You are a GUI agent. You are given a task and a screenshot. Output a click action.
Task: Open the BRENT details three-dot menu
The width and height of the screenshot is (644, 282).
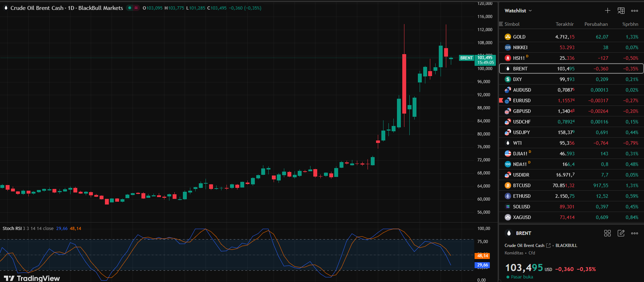pos(634,233)
